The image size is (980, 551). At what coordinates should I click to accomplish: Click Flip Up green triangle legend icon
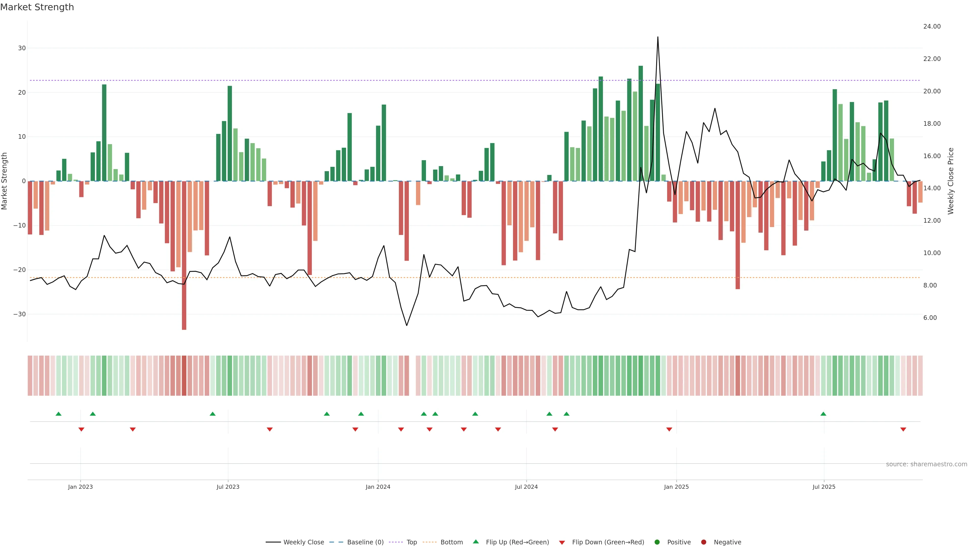pos(475,542)
